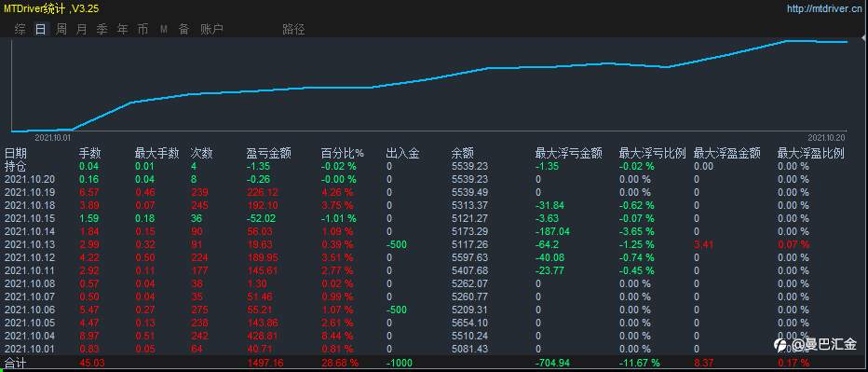Click total lots value 45.03
The width and height of the screenshot is (868, 372).
coord(92,363)
